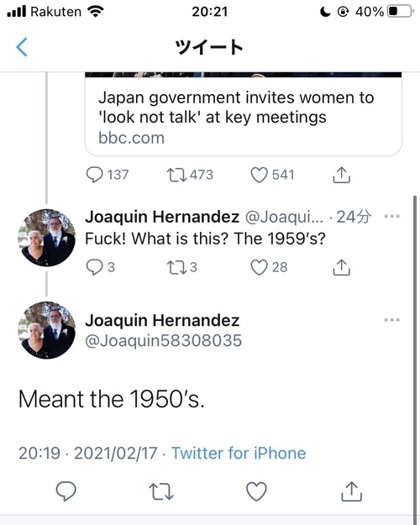Share the 'The 1959's?' tweet
Image resolution: width=420 pixels, height=525 pixels.
coord(341,267)
